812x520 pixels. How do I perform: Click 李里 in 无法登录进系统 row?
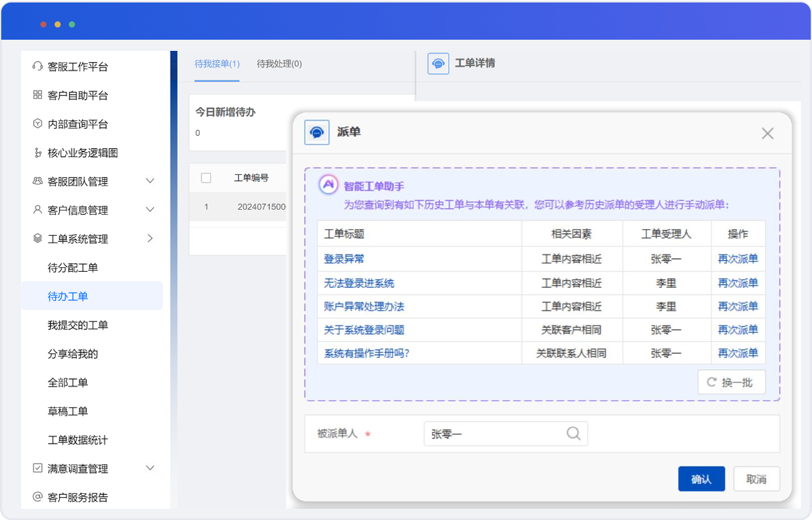[666, 283]
